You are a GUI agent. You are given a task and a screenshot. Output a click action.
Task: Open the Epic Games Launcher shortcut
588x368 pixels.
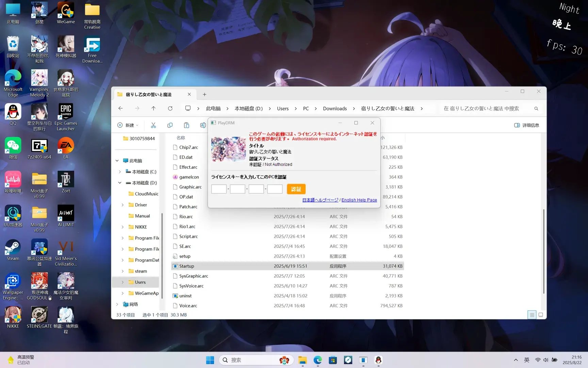66,117
